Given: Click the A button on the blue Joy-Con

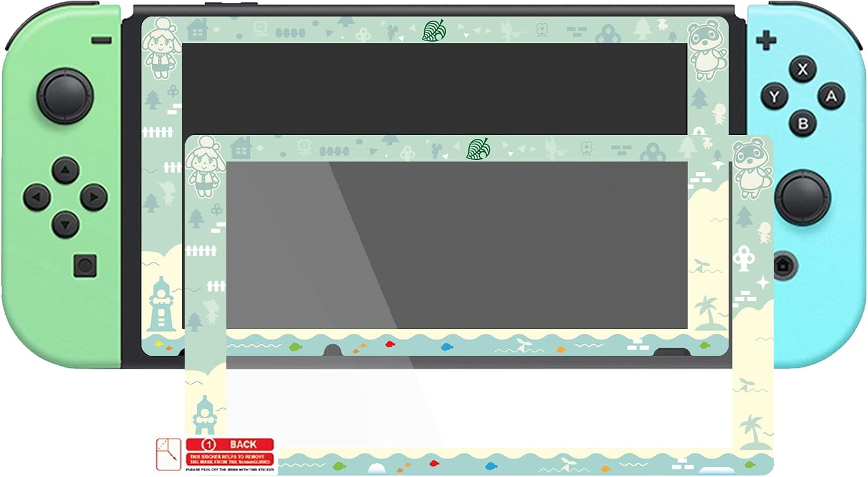Looking at the screenshot, I should (831, 96).
